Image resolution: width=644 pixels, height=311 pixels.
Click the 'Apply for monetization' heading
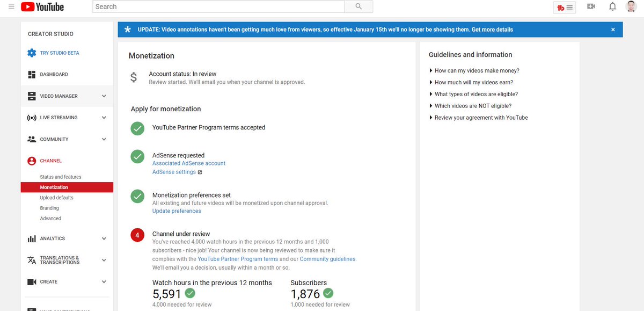(x=166, y=109)
